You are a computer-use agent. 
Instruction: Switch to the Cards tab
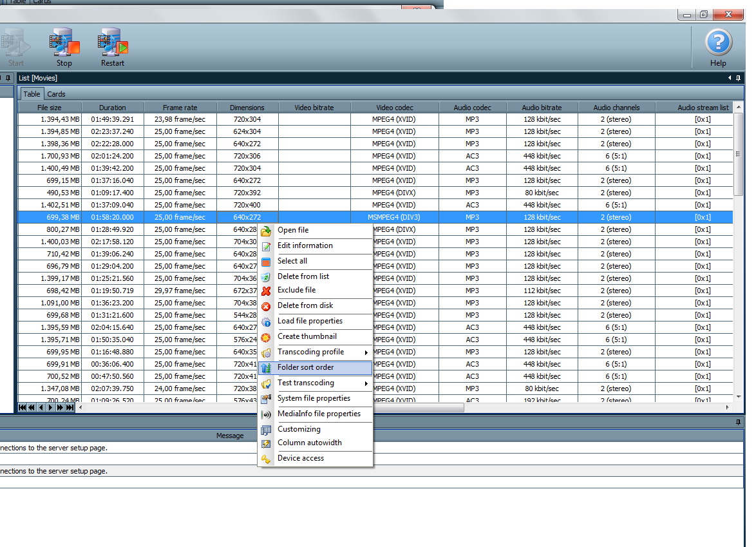[56, 94]
